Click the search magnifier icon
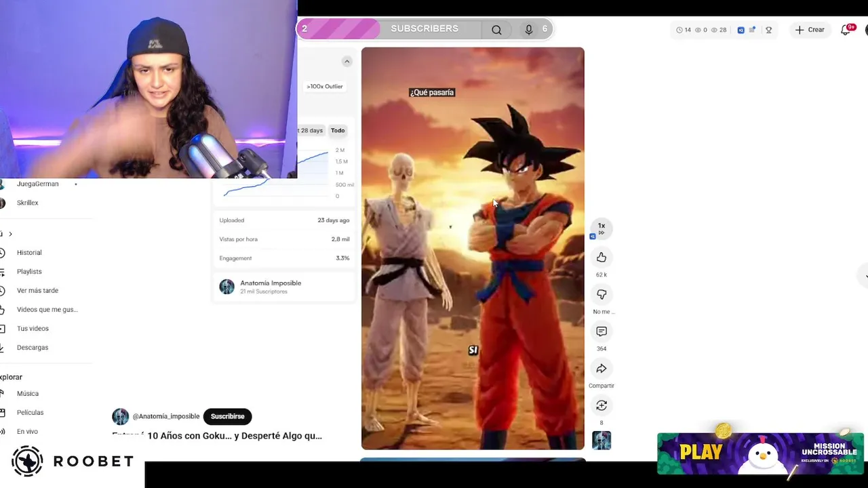 496,29
